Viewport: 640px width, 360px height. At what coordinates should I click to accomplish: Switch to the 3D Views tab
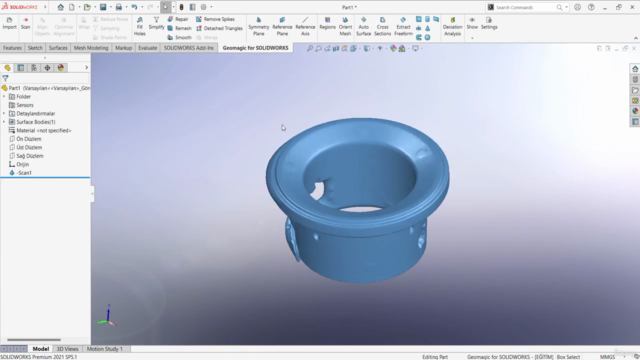coord(67,349)
